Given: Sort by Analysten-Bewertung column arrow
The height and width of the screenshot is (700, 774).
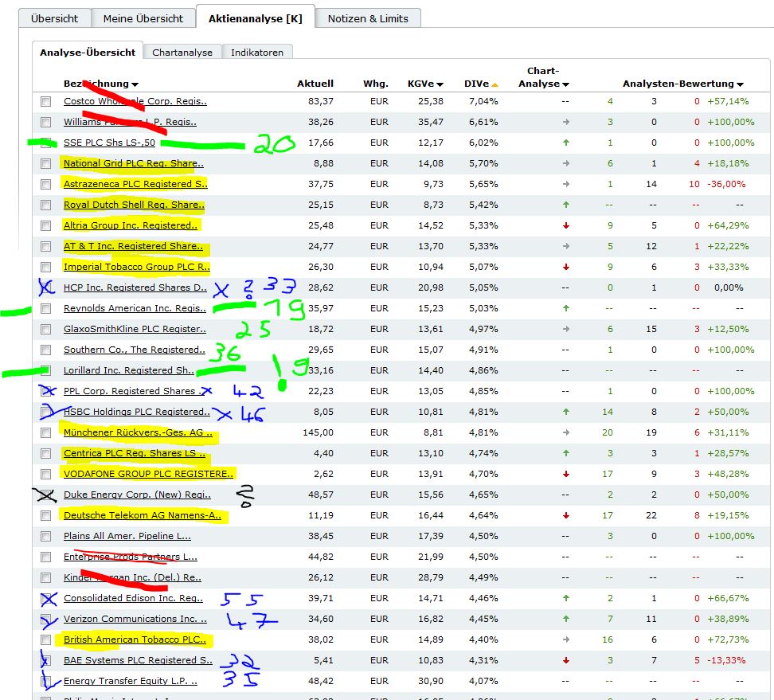Looking at the screenshot, I should pyautogui.click(x=740, y=84).
